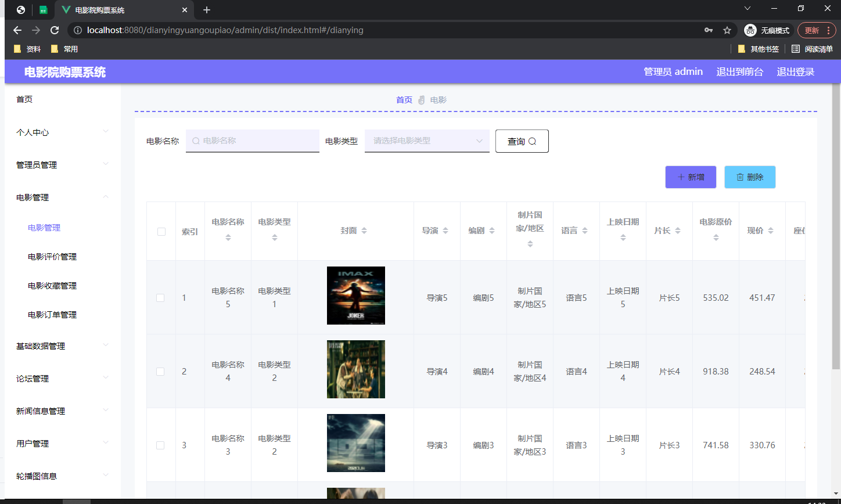This screenshot has width=841, height=504.
Task: Open browser menu three-dots icon
Action: [x=828, y=30]
